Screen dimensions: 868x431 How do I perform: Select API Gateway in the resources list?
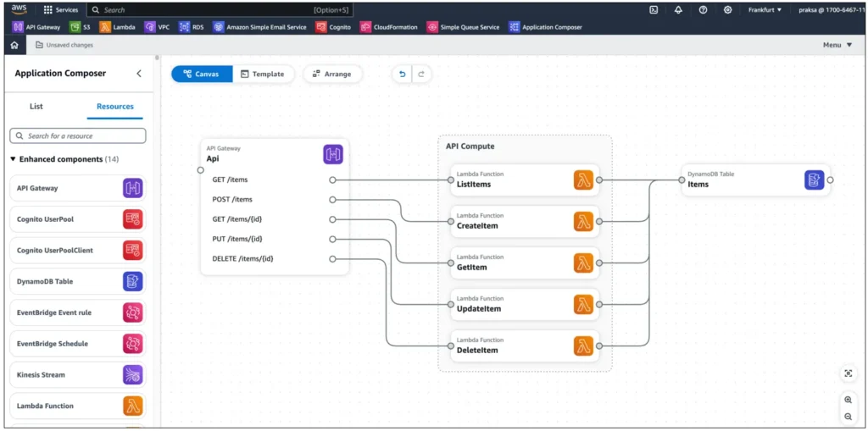pyautogui.click(x=77, y=188)
